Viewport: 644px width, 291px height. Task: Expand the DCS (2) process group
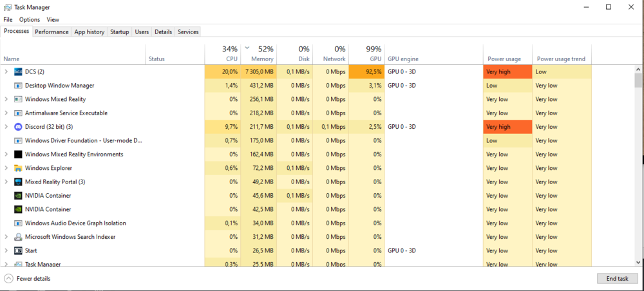coord(6,71)
